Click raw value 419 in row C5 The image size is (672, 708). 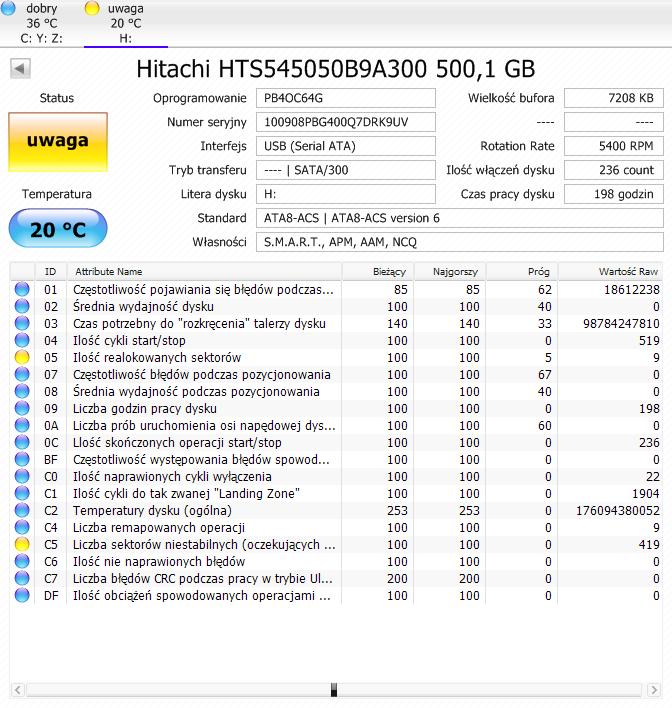tap(649, 545)
